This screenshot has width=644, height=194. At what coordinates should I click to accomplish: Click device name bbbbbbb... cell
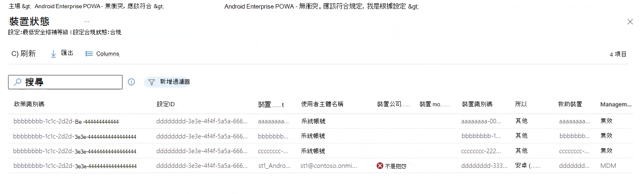[273, 136]
